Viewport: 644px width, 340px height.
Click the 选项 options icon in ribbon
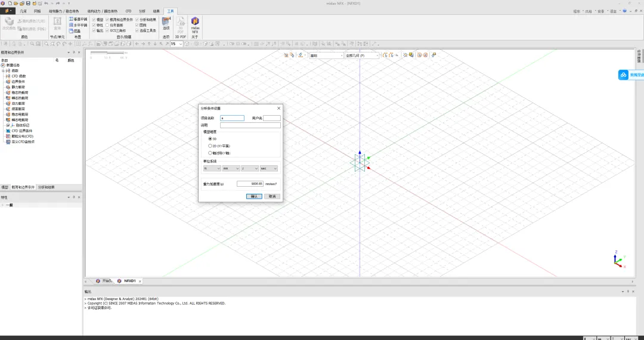point(166,21)
